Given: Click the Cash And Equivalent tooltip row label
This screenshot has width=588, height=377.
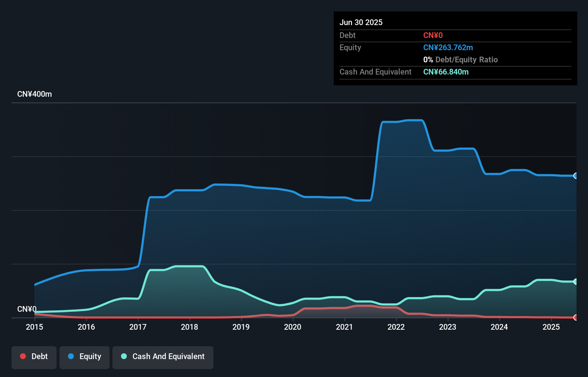Looking at the screenshot, I should 375,72.
